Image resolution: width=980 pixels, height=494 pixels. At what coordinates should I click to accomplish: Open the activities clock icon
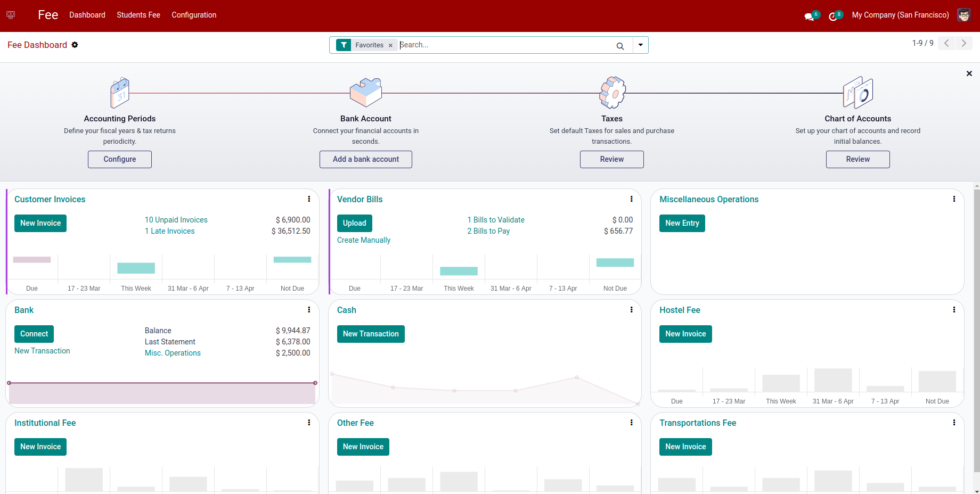coord(834,16)
